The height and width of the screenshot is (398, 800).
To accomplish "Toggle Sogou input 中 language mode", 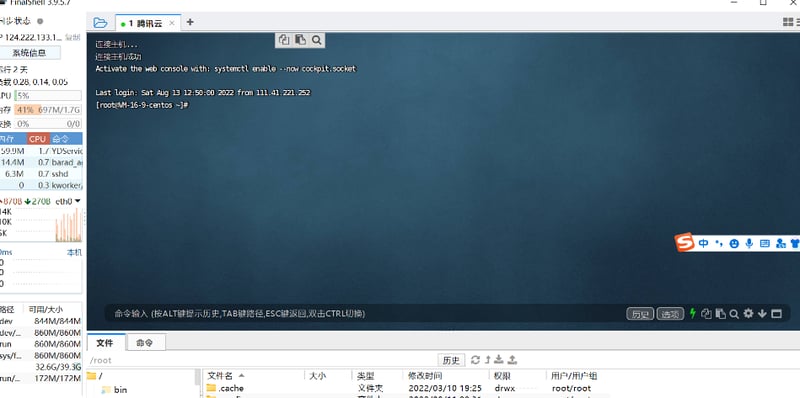I will [x=704, y=243].
